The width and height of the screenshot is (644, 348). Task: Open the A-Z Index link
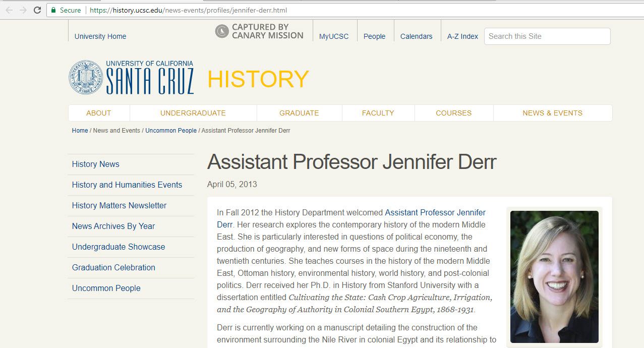462,36
